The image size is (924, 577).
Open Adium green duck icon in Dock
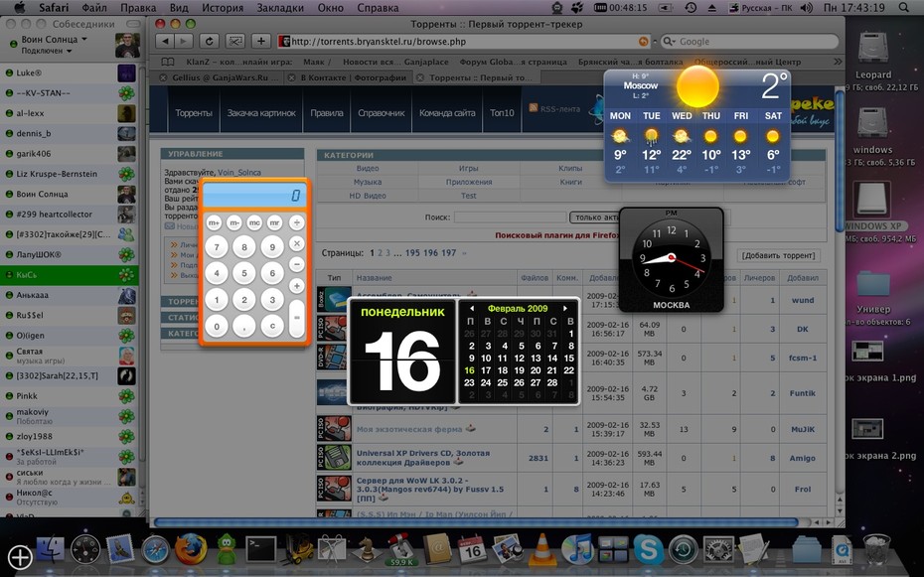[x=227, y=550]
